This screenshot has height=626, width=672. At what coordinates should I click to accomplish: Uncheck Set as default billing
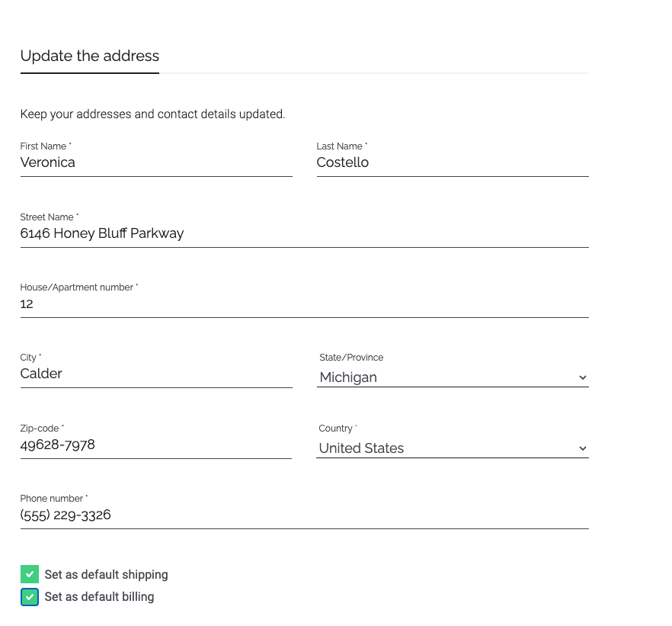coord(29,596)
